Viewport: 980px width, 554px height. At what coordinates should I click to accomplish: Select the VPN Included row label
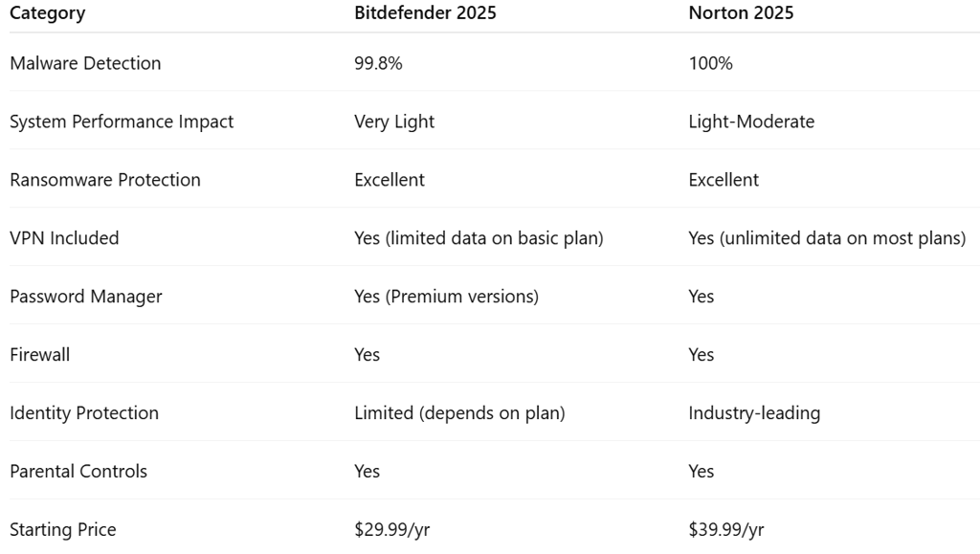[64, 238]
